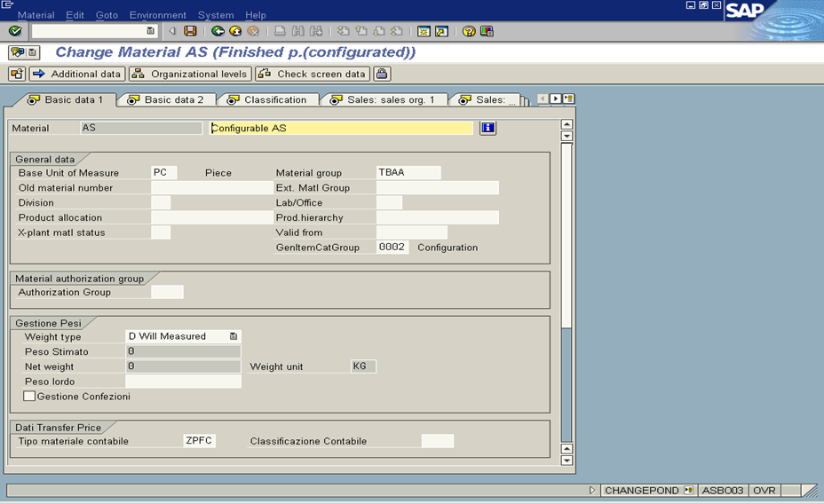Click the Organizational levels button

tap(190, 74)
